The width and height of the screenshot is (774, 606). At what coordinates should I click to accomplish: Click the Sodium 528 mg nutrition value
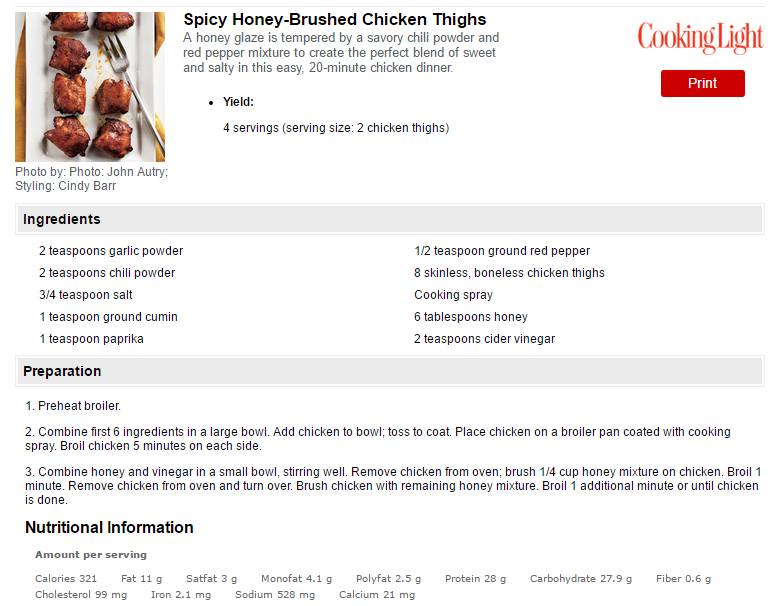coord(275,595)
